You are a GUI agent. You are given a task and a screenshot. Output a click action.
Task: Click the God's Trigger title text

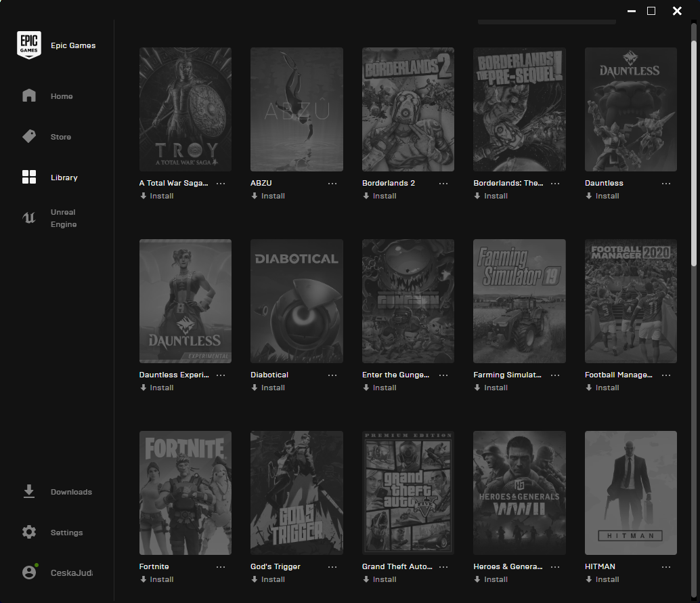pos(276,566)
